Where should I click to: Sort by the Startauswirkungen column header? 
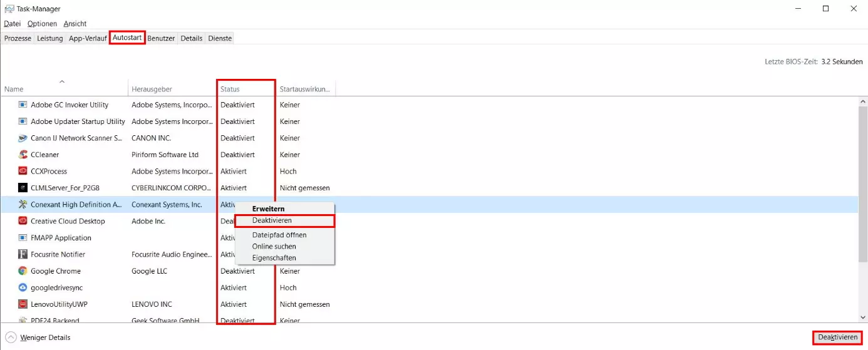[306, 89]
